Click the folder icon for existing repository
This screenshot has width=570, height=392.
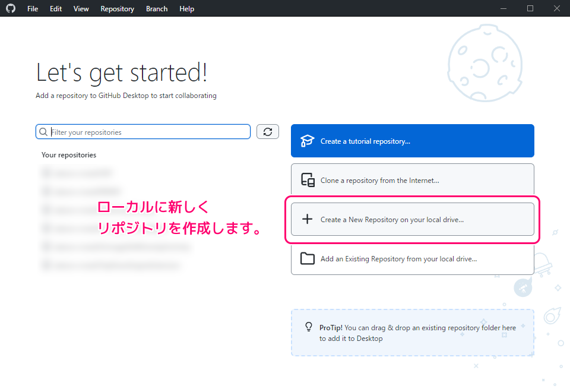point(308,258)
